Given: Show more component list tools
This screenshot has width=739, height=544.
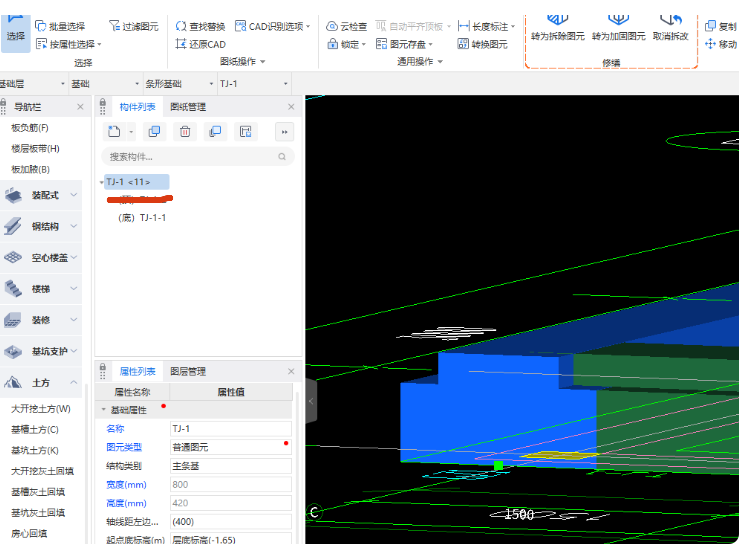Looking at the screenshot, I should pos(284,132).
